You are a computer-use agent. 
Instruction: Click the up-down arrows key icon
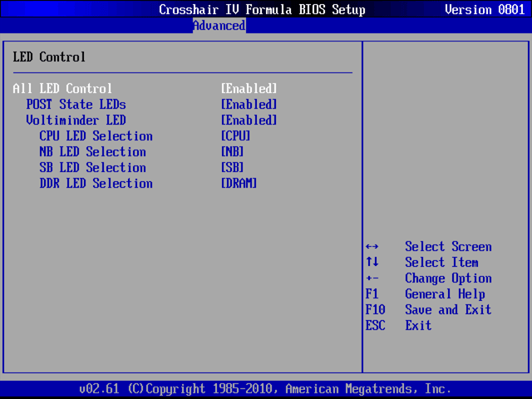[372, 262]
